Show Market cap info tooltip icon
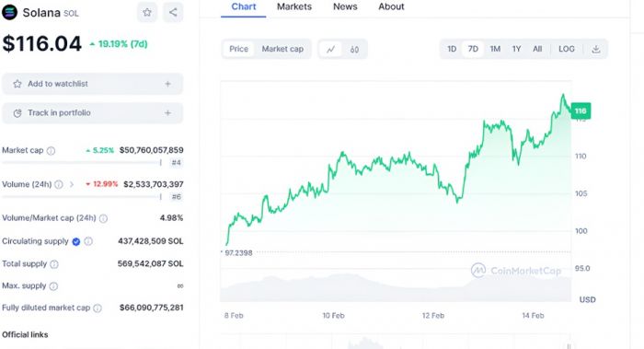 pyautogui.click(x=51, y=151)
